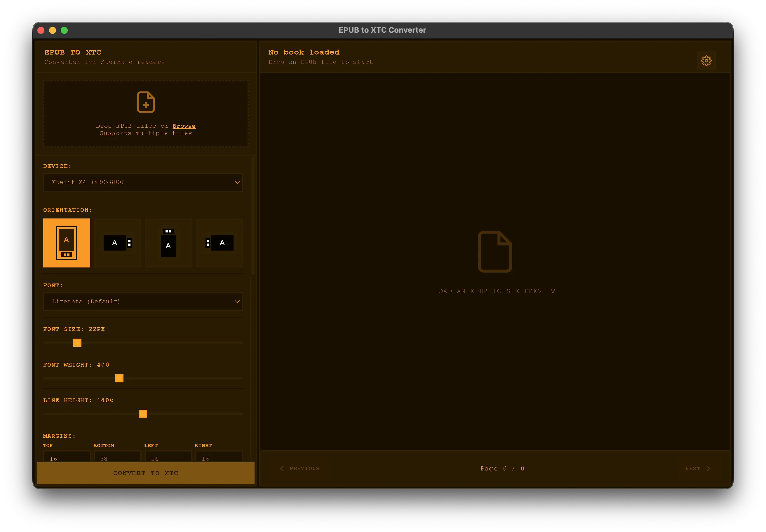The width and height of the screenshot is (766, 532).
Task: Open the Device dropdown showing Xteink X4
Action: [143, 182]
